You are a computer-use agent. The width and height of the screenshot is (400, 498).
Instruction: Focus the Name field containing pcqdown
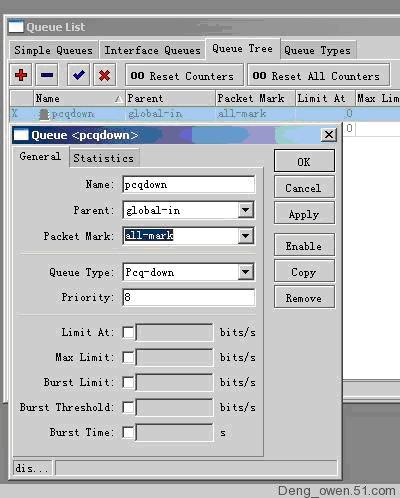(x=189, y=185)
